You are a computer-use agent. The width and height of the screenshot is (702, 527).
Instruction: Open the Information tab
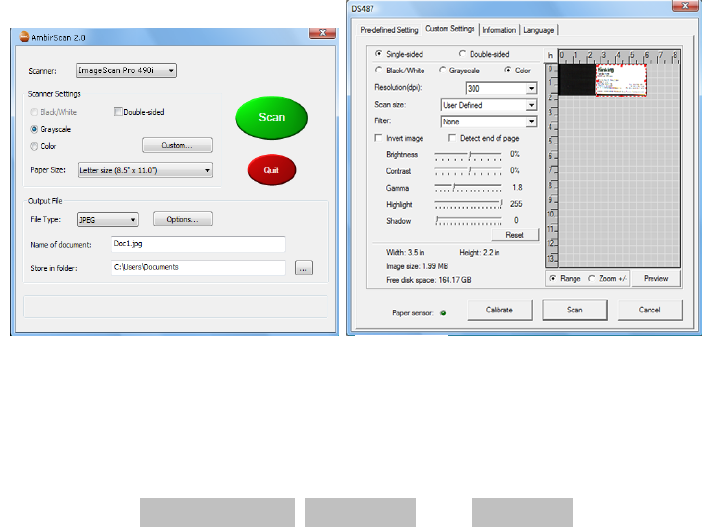point(499,30)
